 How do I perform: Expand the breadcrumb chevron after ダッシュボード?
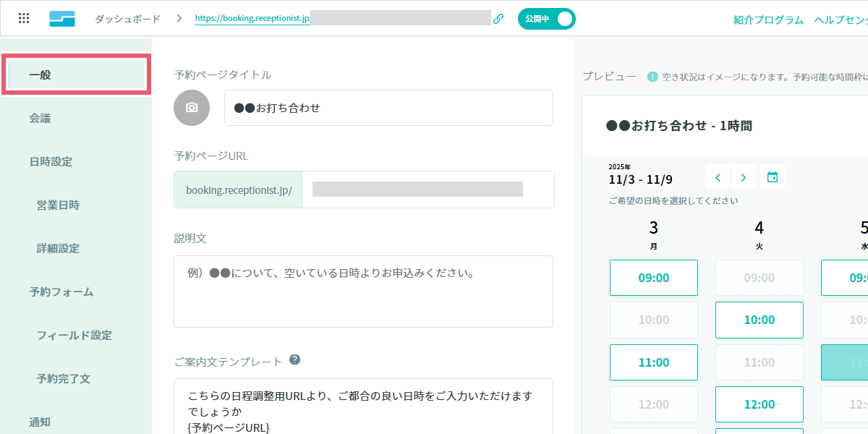click(x=178, y=18)
